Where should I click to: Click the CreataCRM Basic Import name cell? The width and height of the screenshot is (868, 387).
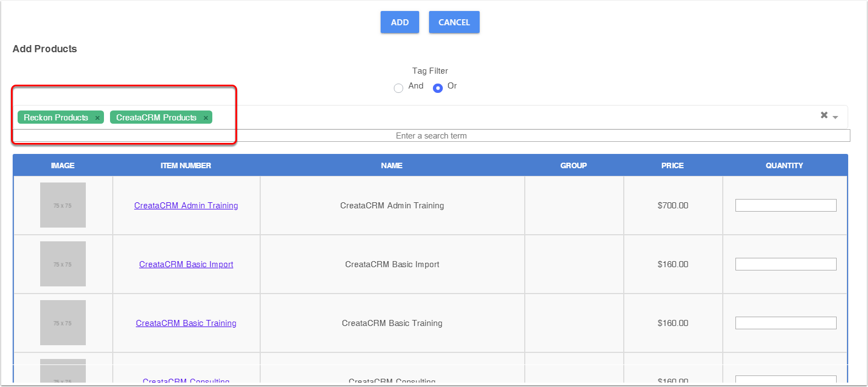click(x=392, y=264)
